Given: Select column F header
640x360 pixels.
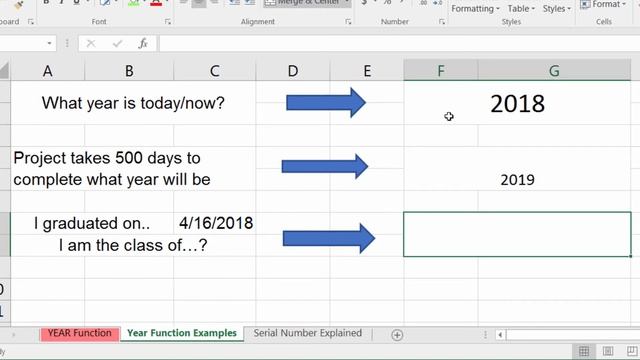Looking at the screenshot, I should point(441,71).
